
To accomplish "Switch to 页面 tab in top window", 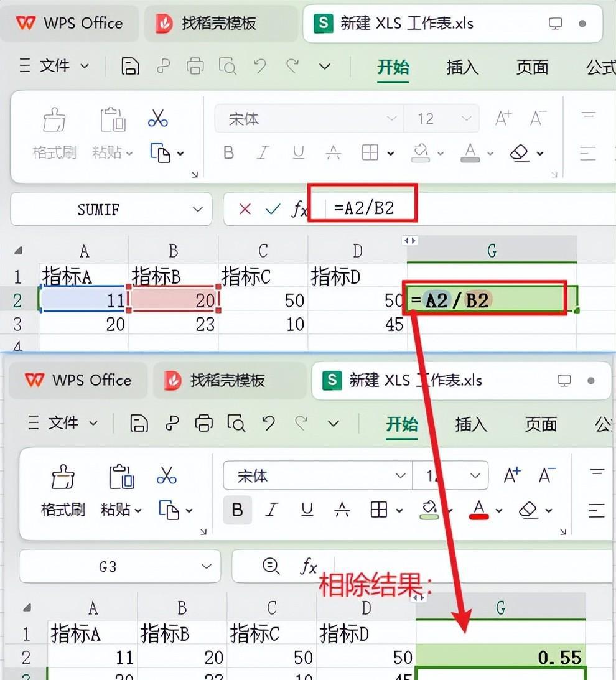I will pyautogui.click(x=532, y=67).
